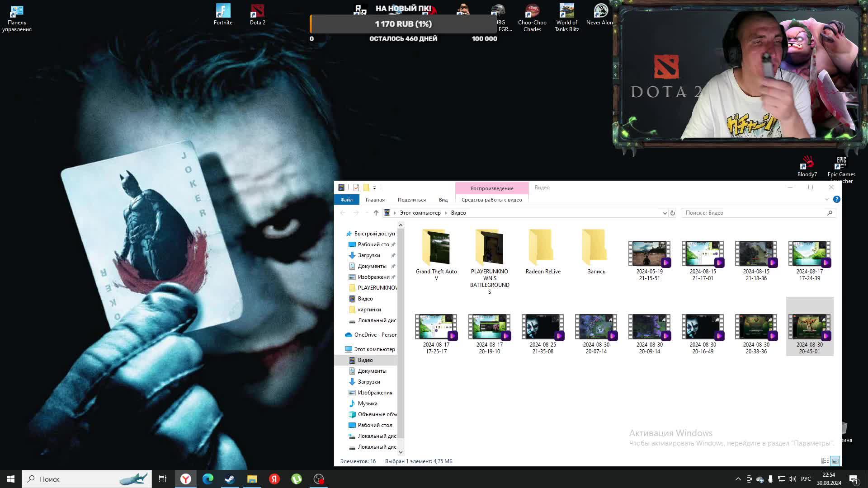The height and width of the screenshot is (488, 868).
Task: Open the Поделиться ribbon tab
Action: coord(412,200)
